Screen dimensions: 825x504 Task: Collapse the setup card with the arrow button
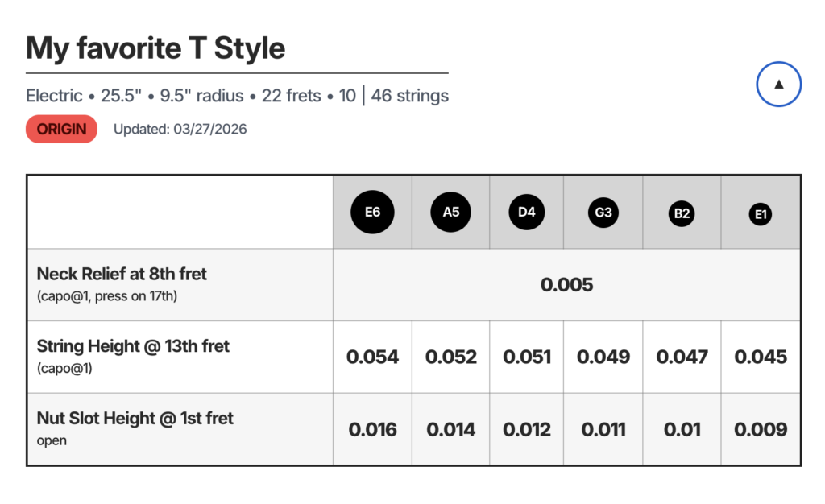pos(778,84)
